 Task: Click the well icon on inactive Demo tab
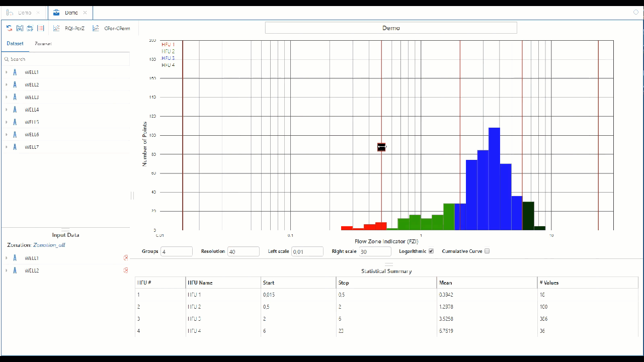pyautogui.click(x=10, y=13)
